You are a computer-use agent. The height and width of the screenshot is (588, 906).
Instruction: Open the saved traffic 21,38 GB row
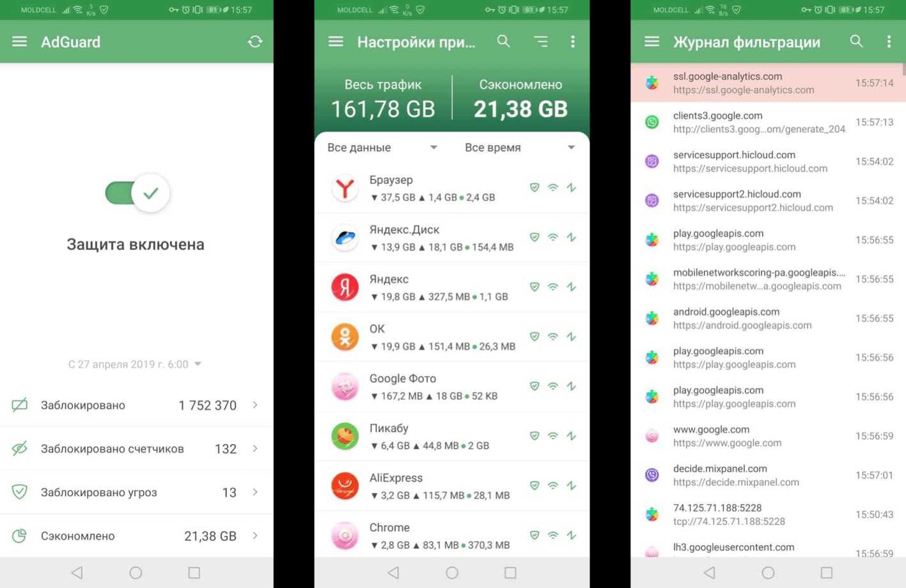[x=137, y=536]
